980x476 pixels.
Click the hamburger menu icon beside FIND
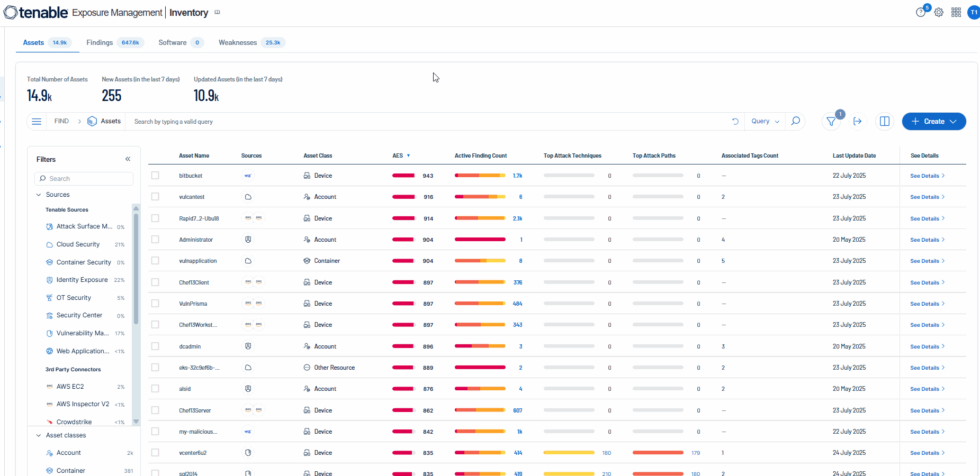(x=37, y=121)
